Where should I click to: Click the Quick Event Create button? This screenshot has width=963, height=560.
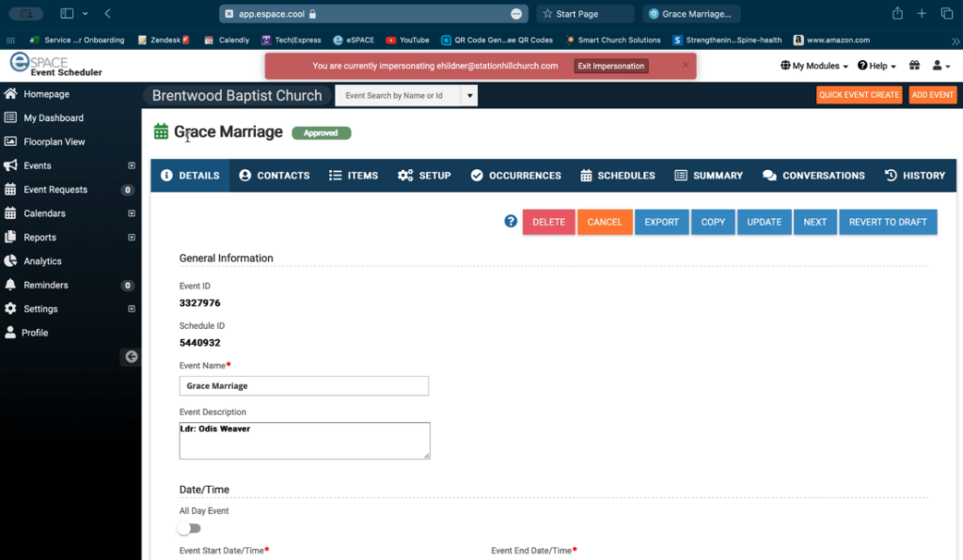tap(859, 95)
